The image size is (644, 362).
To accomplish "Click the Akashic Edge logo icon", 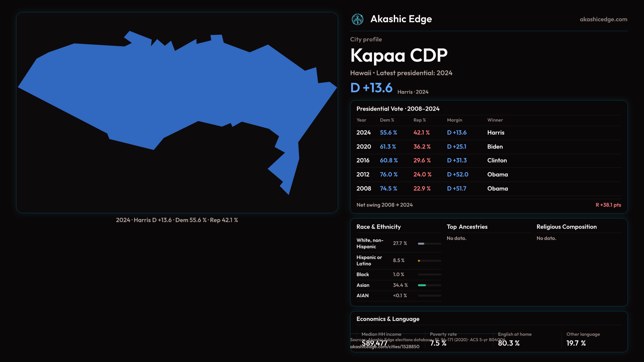I will click(x=357, y=19).
